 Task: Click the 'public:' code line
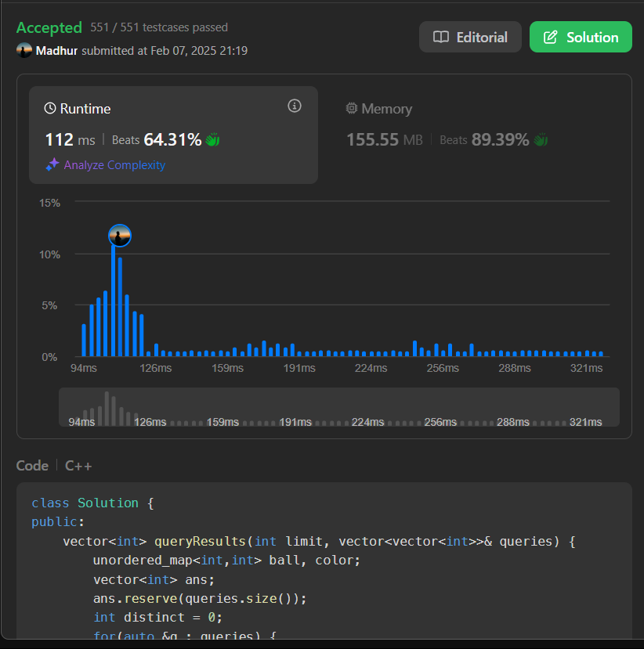pyautogui.click(x=58, y=522)
